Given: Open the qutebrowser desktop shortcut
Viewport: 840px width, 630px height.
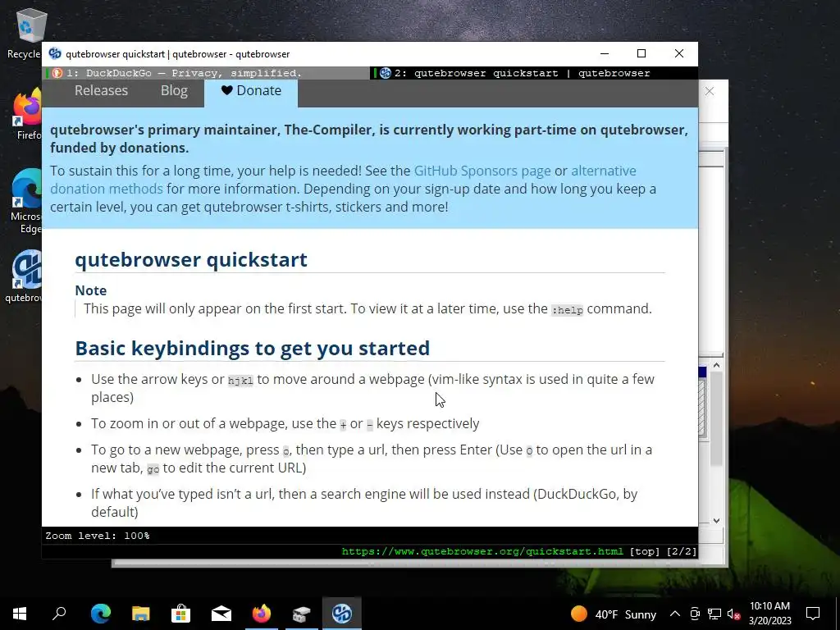Looking at the screenshot, I should click(x=25, y=276).
